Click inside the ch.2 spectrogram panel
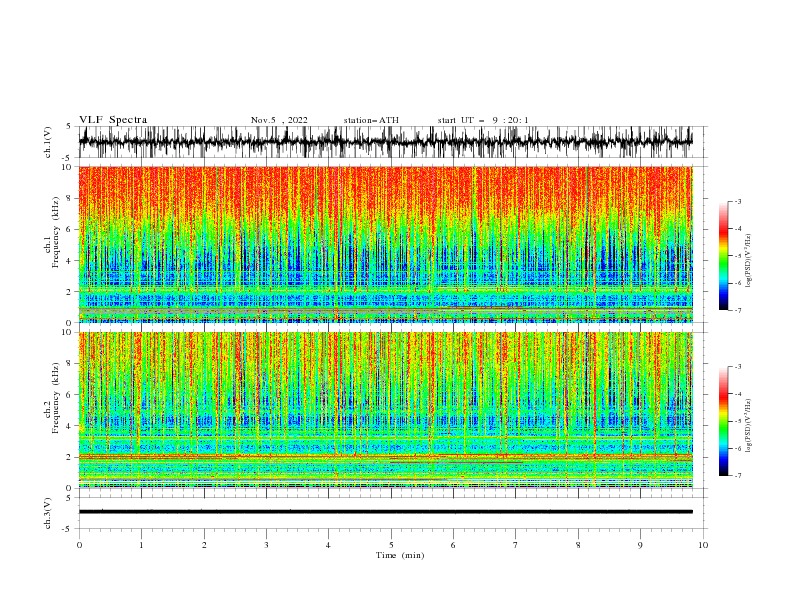This screenshot has height=612, width=792. [385, 410]
